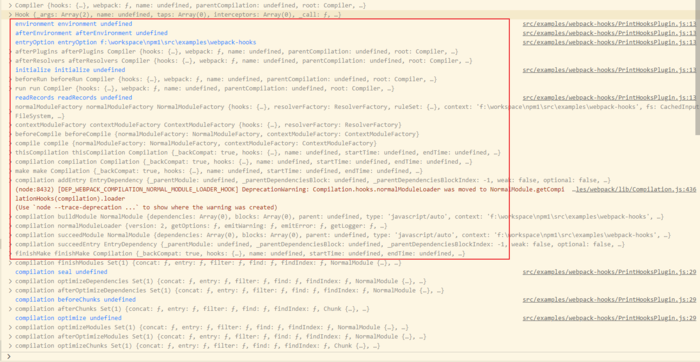Open PrintHooksPlugin.js:29 link beside compilation optimize
The image size is (700, 362).
[x=609, y=318]
